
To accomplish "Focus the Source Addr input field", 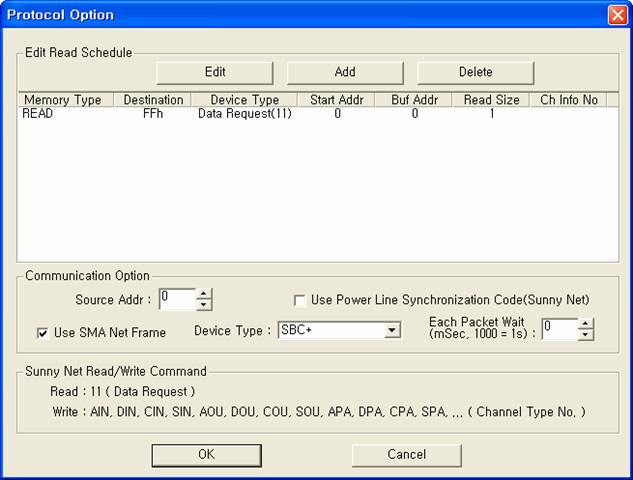I will tap(176, 299).
